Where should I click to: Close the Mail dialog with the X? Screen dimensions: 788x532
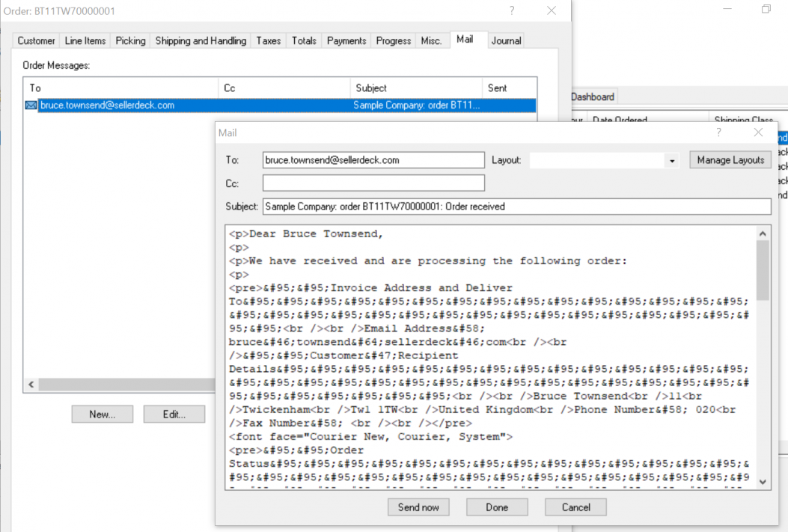[x=758, y=132]
